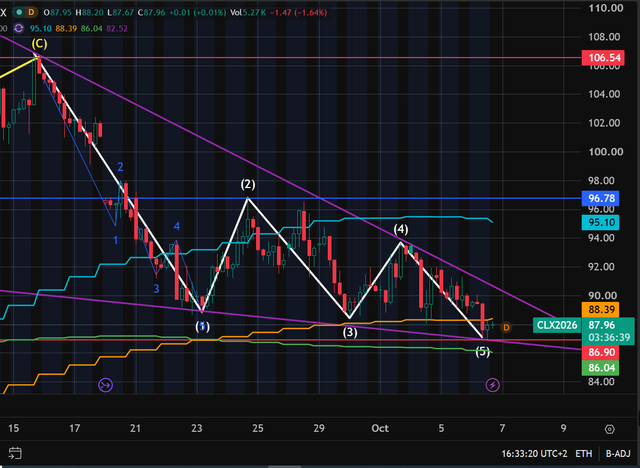640x468 pixels.
Task: Click the D interval badge in legend
Action: [31, 13]
